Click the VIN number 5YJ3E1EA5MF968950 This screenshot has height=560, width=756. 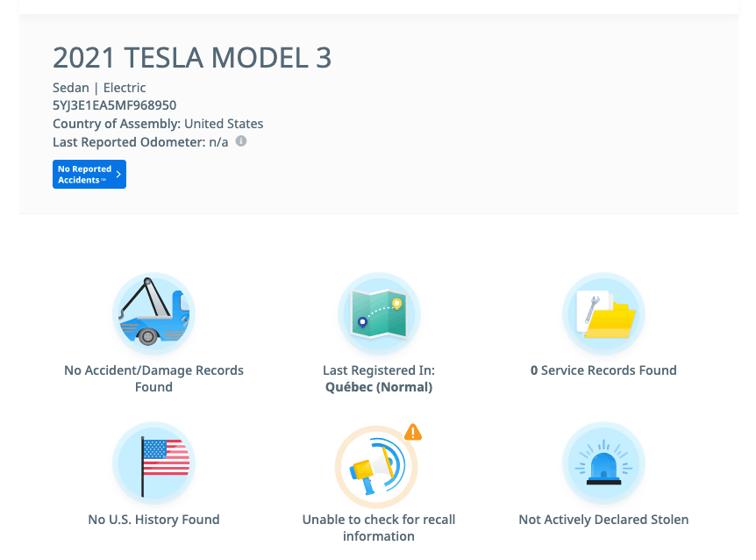click(115, 105)
